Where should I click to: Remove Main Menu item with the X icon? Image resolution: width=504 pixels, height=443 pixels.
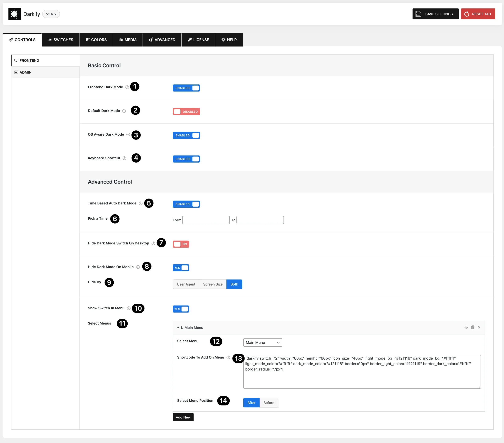(479, 327)
